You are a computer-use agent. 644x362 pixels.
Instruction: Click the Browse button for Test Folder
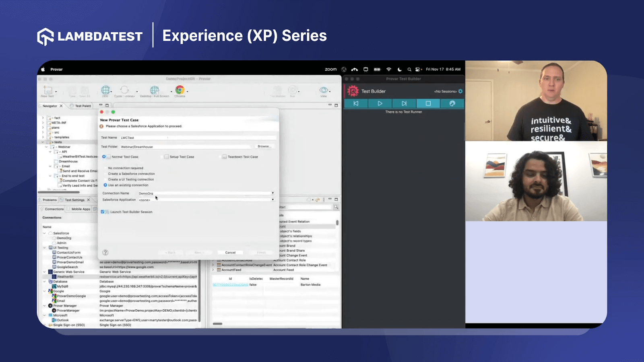pos(264,146)
